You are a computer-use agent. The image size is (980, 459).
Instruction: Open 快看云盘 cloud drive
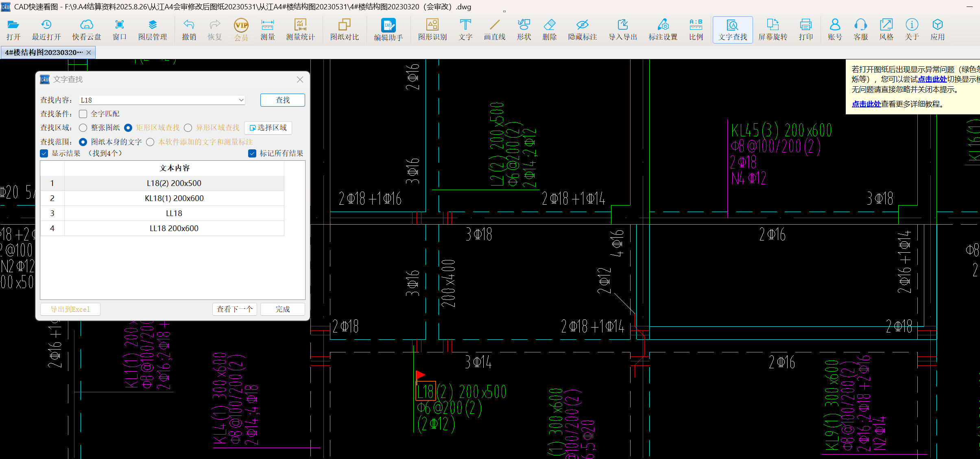86,29
